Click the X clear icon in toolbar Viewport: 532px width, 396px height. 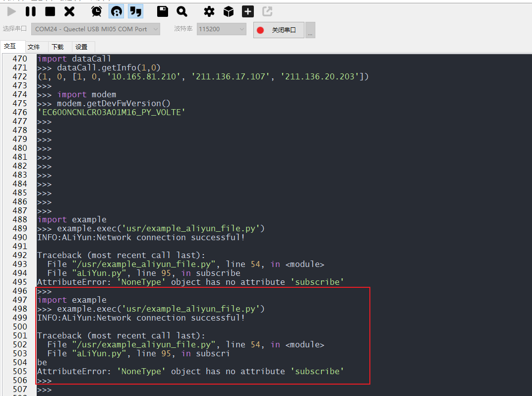69,11
